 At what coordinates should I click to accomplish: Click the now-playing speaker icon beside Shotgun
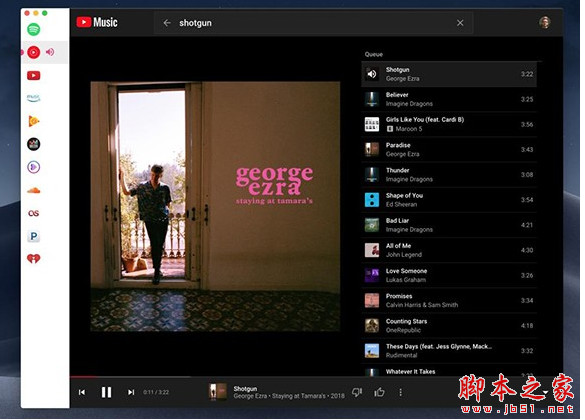(372, 74)
